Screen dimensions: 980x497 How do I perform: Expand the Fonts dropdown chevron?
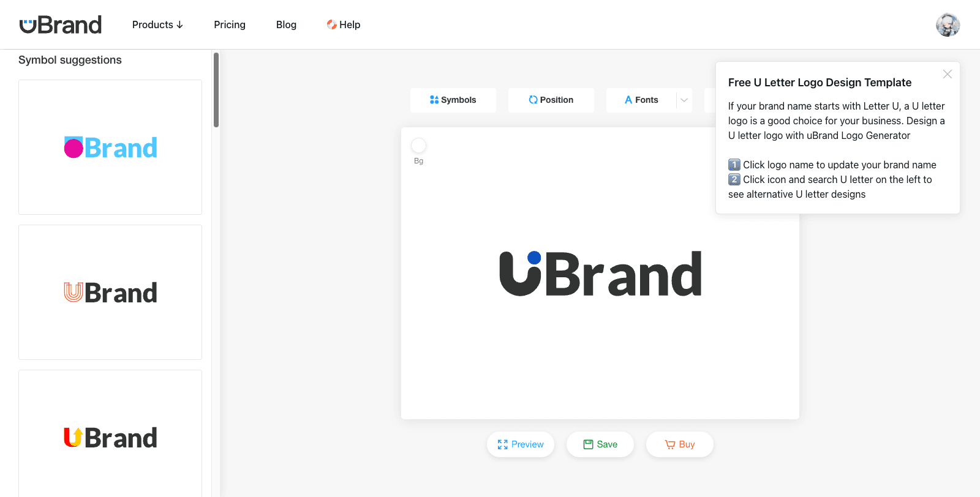[x=684, y=100]
